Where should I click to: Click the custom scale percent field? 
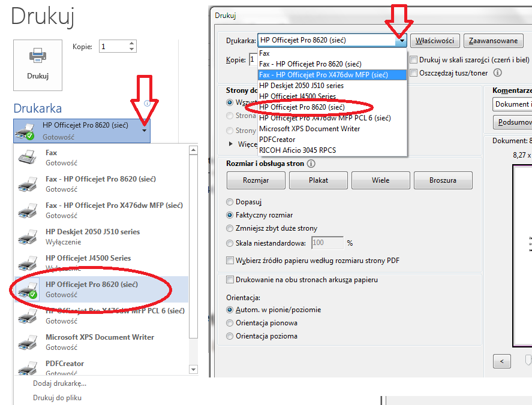pos(327,243)
